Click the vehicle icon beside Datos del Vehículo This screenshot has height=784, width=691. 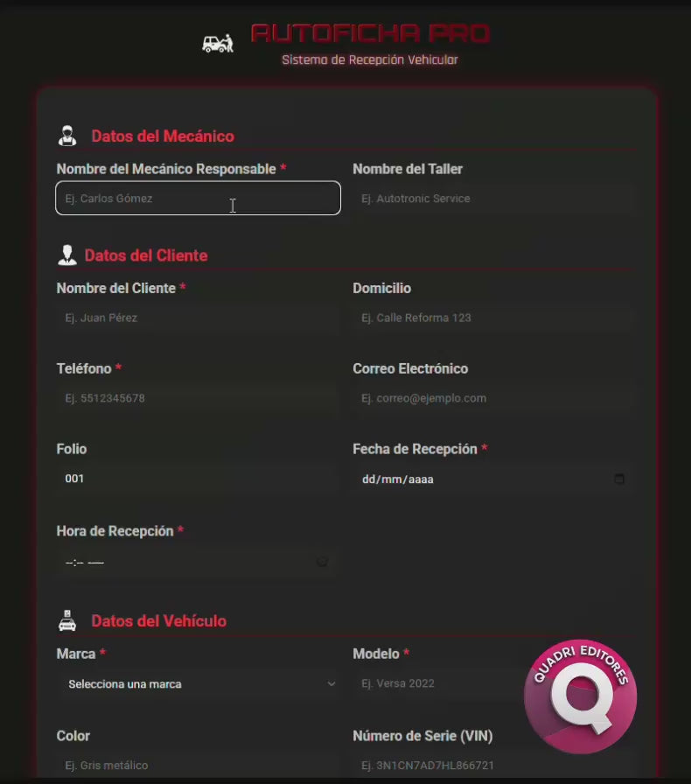click(x=67, y=620)
